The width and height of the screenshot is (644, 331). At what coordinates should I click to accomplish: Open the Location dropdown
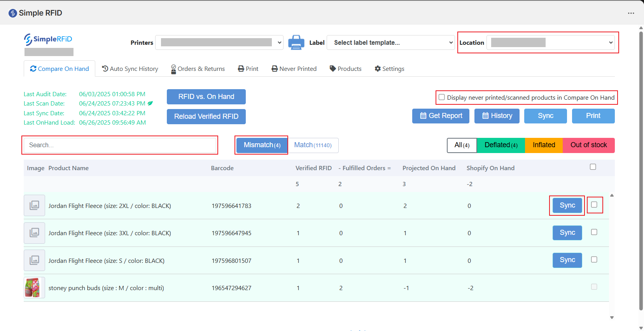(x=551, y=42)
